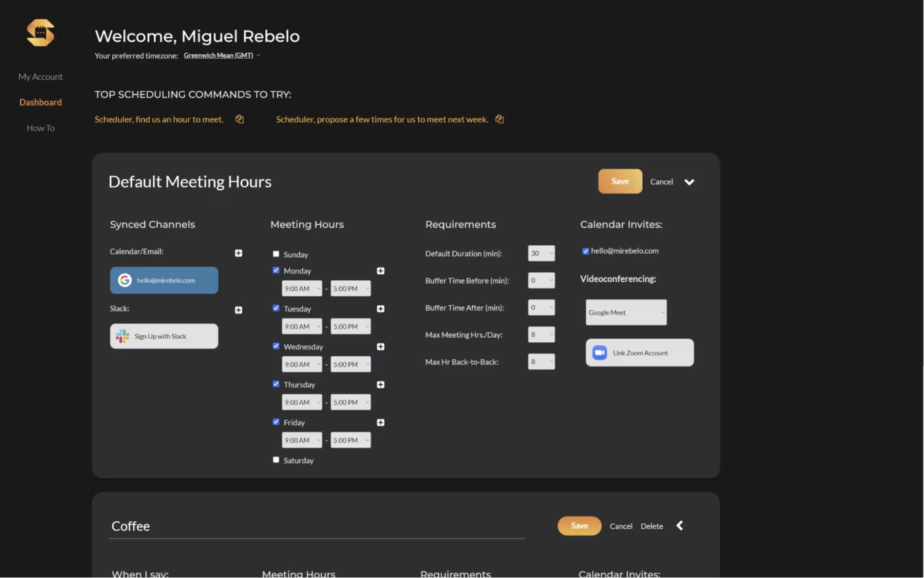Copy the "propose a few times" command

500,119
